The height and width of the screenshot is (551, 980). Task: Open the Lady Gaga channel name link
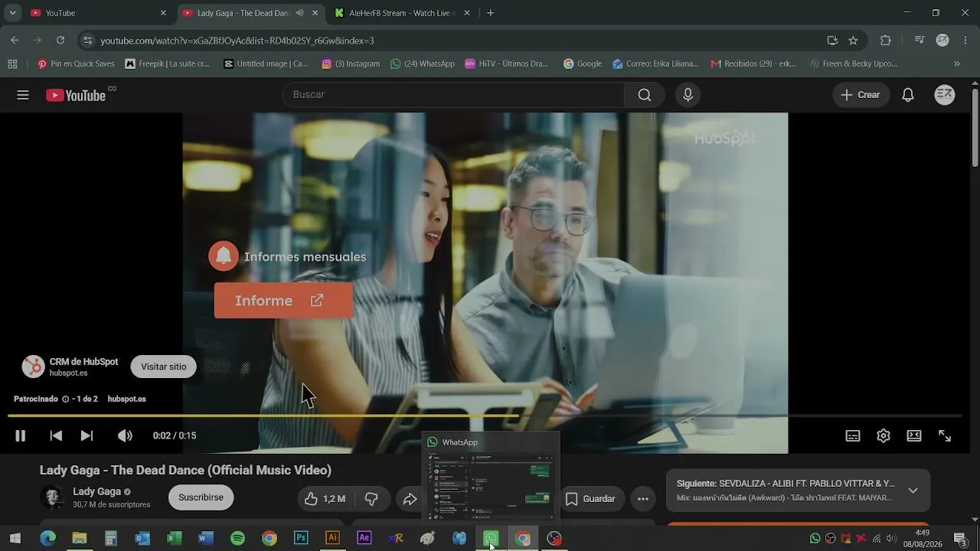tap(96, 491)
